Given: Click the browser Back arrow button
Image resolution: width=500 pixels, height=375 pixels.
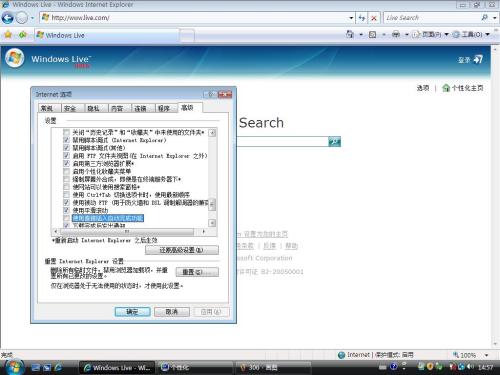Looking at the screenshot, I should [8, 18].
